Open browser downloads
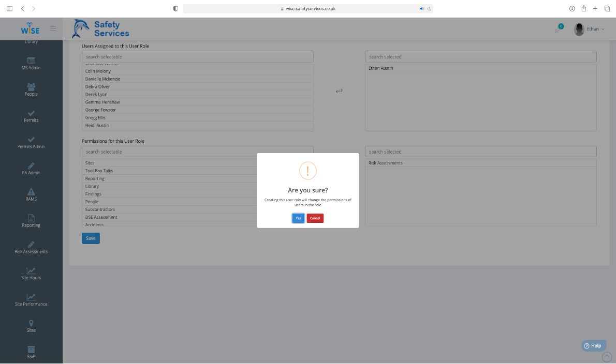This screenshot has width=616, height=364. tap(572, 9)
